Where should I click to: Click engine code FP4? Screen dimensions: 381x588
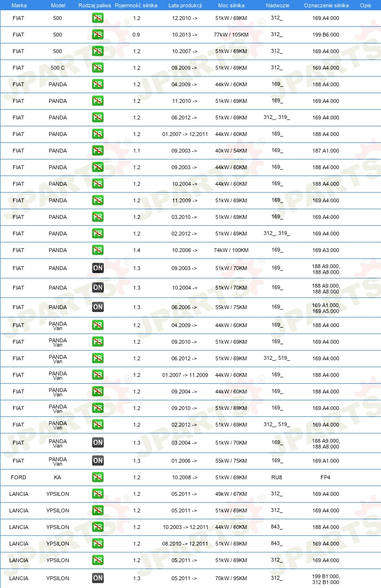click(x=325, y=477)
